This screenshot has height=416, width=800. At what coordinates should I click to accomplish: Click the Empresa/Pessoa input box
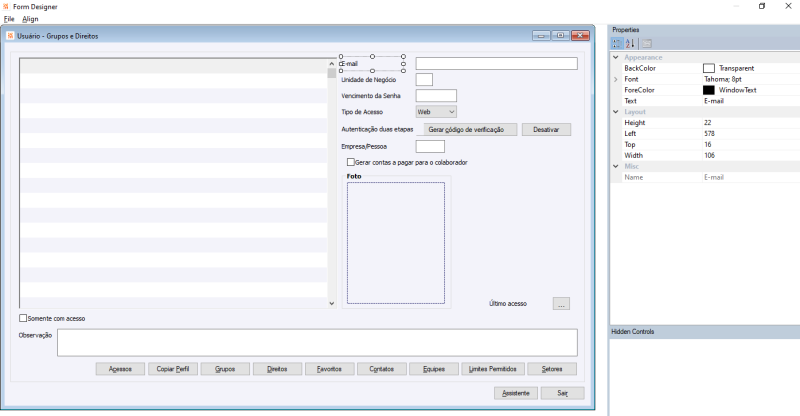click(430, 146)
